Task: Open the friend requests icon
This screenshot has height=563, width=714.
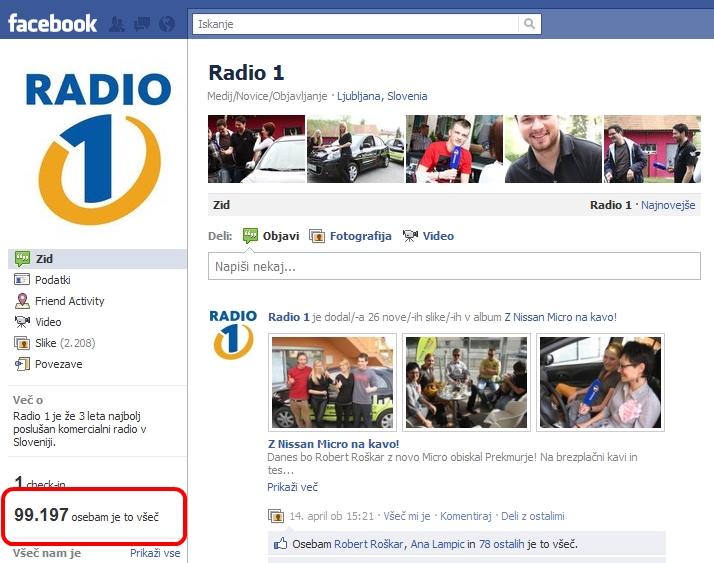Action: [x=117, y=24]
